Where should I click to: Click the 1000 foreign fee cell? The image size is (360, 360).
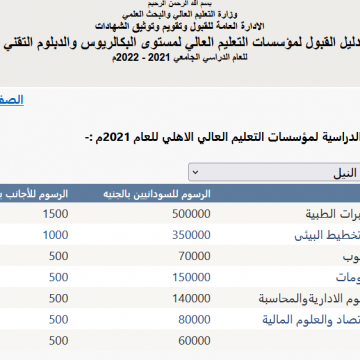[x=55, y=235]
